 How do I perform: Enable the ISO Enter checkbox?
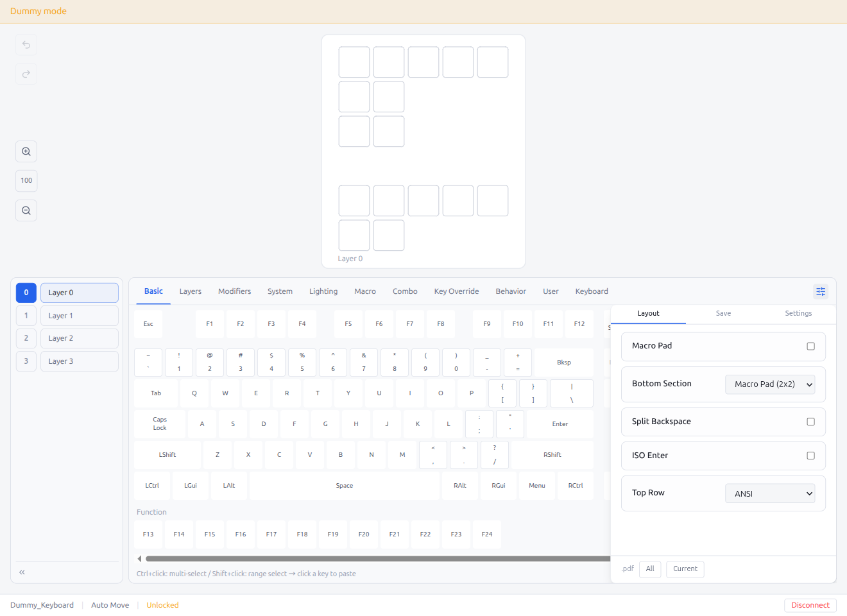(810, 456)
